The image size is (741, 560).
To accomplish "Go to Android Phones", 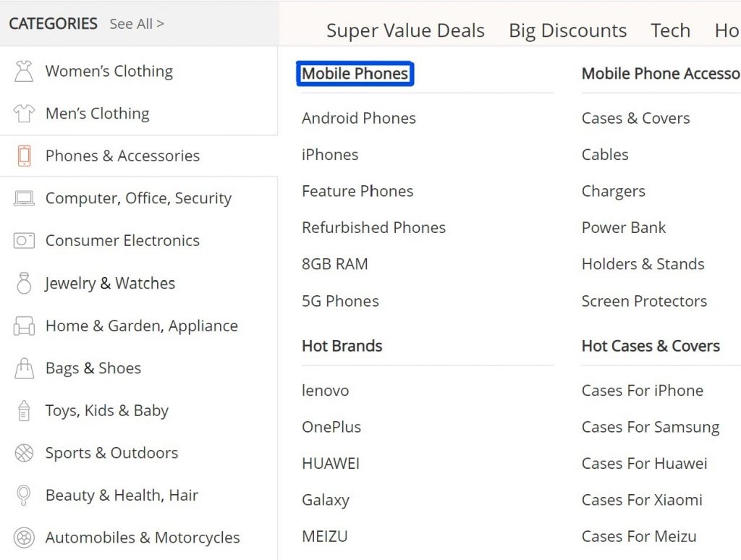I will click(x=358, y=118).
